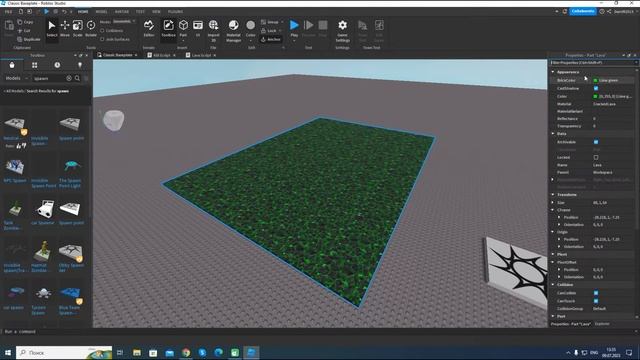
Task: Duplicate the selection
Action: 29,40
